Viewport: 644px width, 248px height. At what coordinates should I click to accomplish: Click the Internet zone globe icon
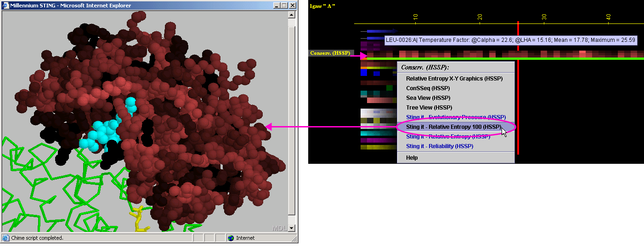click(x=231, y=238)
